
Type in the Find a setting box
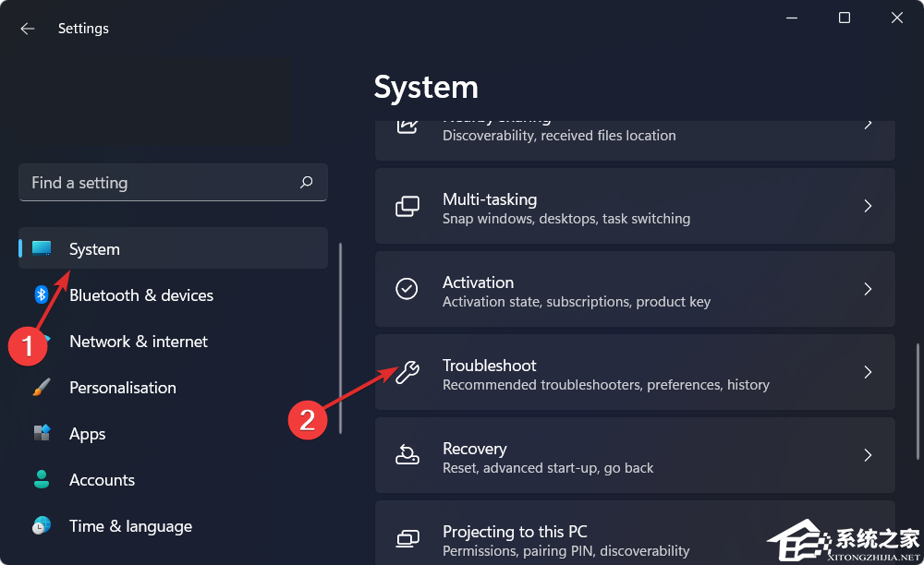[x=157, y=183]
